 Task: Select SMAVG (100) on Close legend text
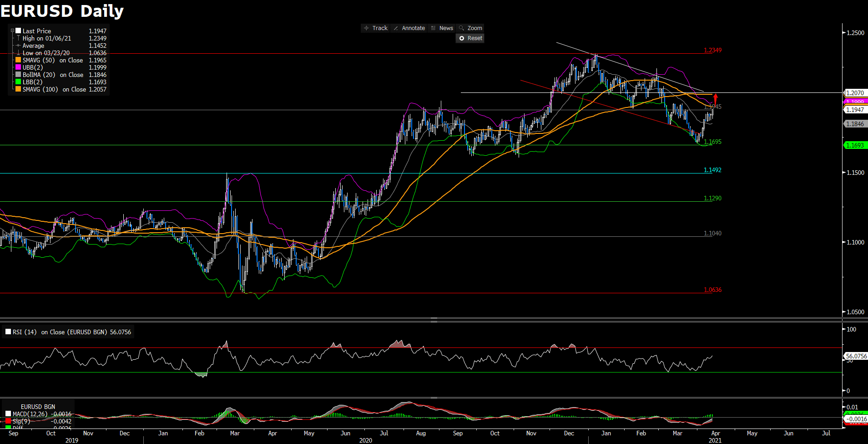coord(54,89)
